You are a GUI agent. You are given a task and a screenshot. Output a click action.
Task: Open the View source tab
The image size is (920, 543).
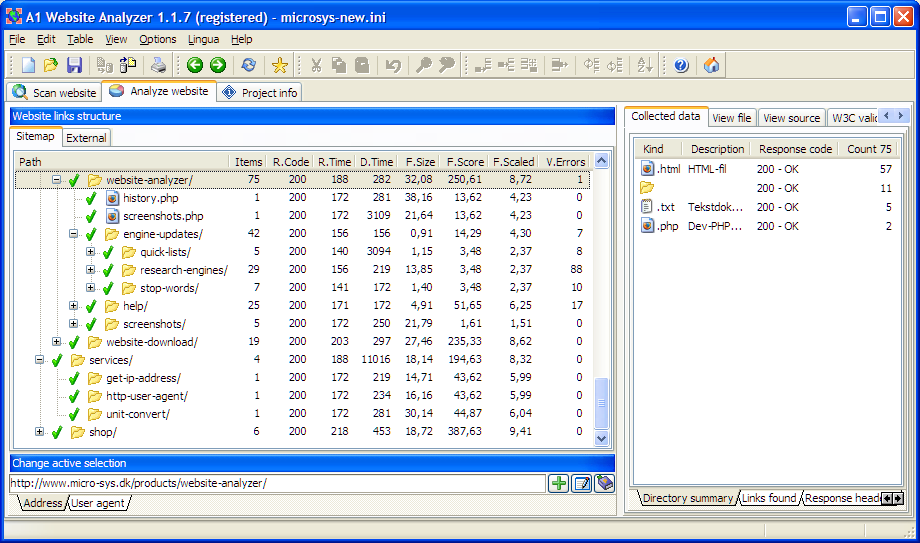792,118
